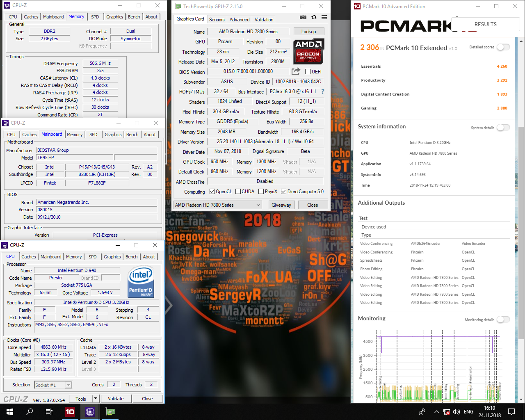
Task: Click CPU-Z taskbar icon
Action: pos(90,411)
